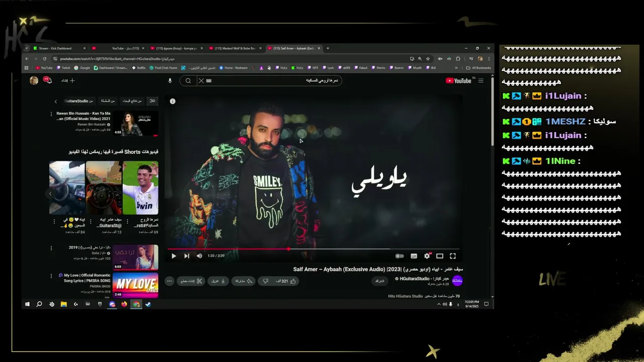Screen dimensions: 644x362
Task: Open options menu for the Dalia 2019 video
Action: tap(51, 248)
